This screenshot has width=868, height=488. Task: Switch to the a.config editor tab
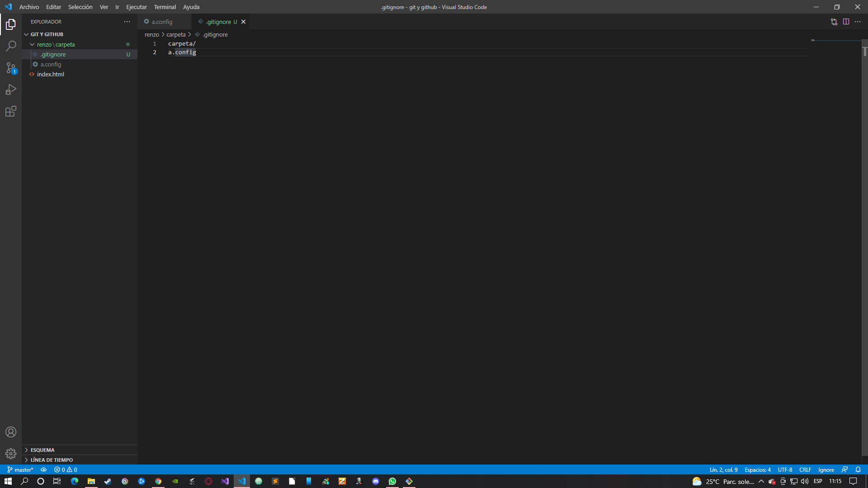[165, 22]
